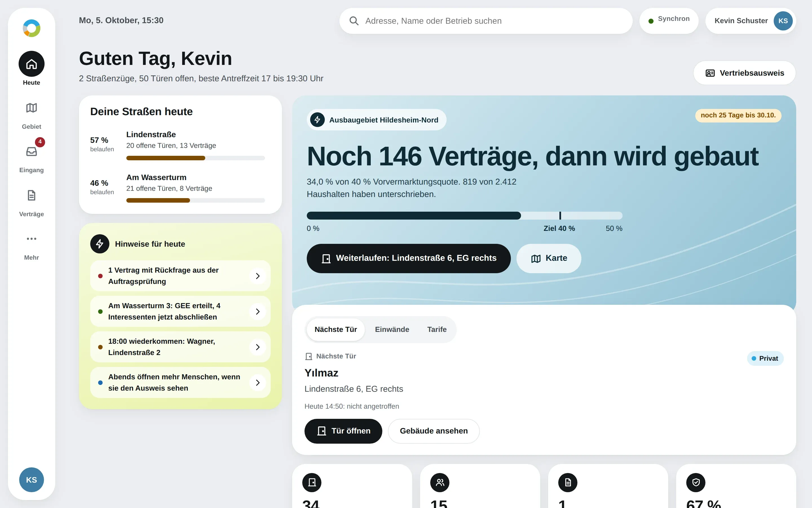The height and width of the screenshot is (508, 812).
Task: Open the Kevin Schuster profile menu
Action: click(x=751, y=21)
